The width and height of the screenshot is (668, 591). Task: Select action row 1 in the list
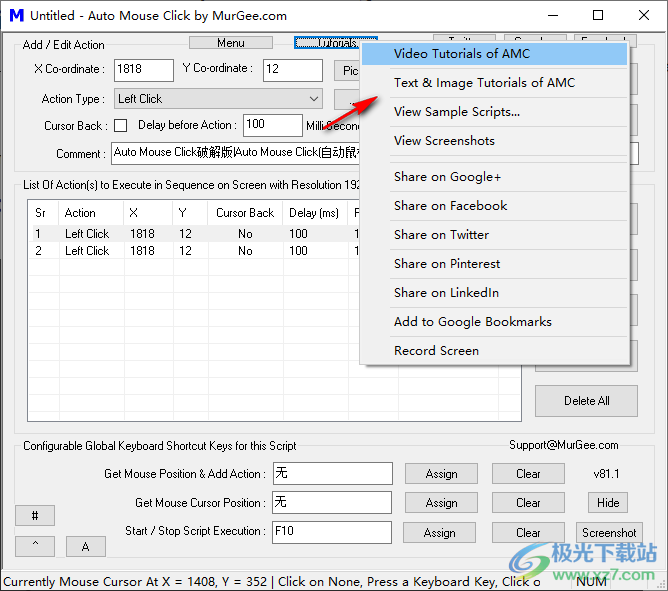[x=194, y=234]
